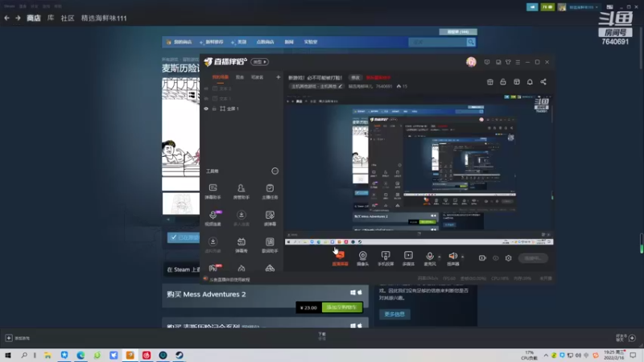
Task: Open the voice connect microphone tool
Action: [x=213, y=218]
